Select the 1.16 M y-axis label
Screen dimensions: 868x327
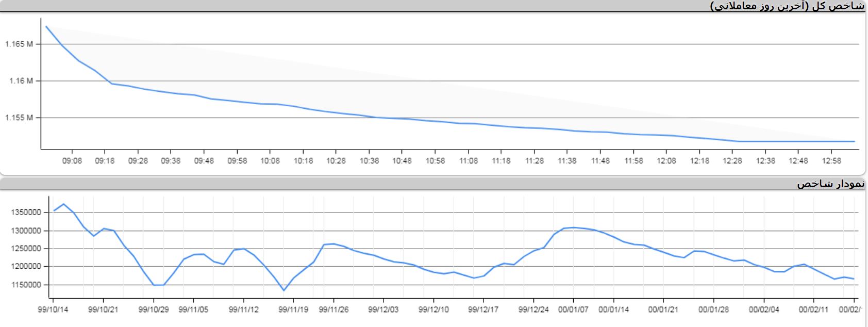(21, 81)
